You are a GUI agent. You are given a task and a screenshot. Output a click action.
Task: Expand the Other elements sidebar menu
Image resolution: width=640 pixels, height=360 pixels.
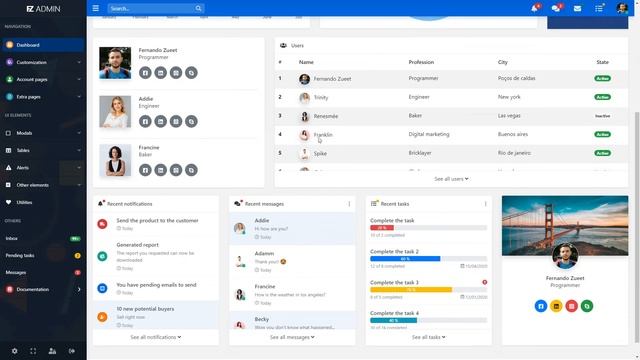[x=43, y=185]
